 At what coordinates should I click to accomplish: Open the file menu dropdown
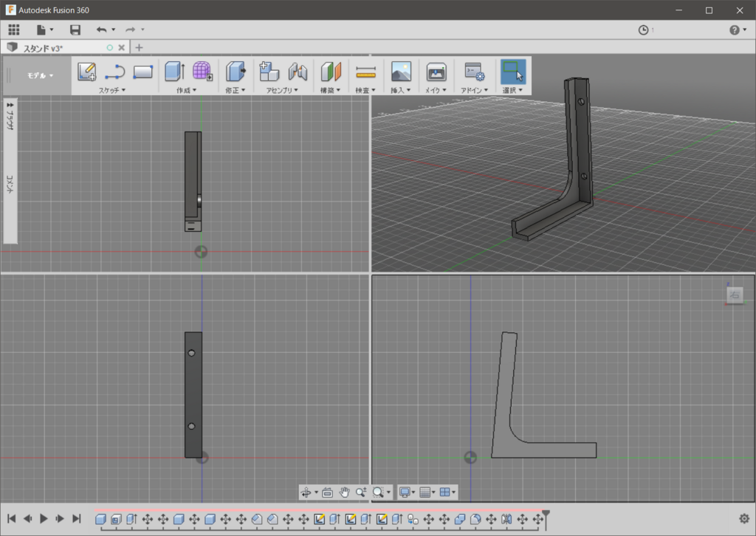44,30
